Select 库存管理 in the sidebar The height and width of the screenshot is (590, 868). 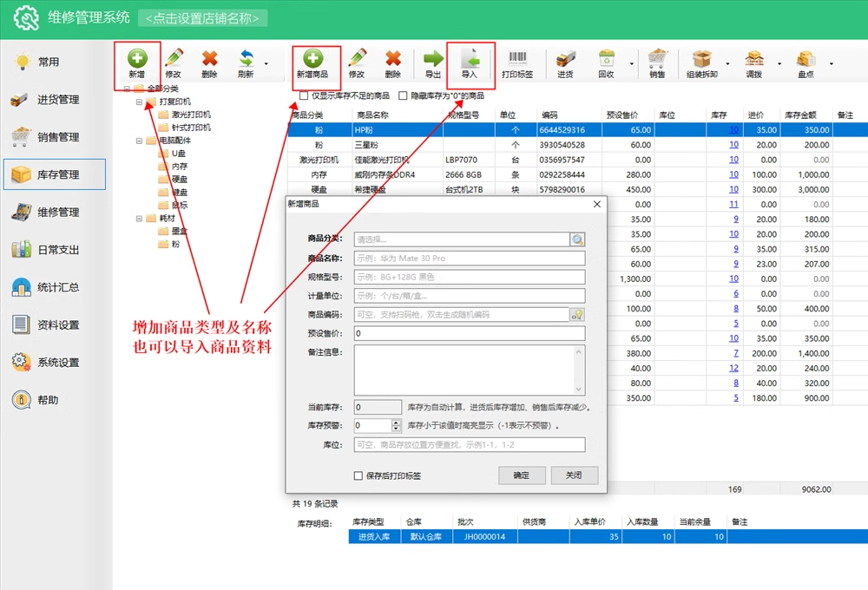click(54, 174)
